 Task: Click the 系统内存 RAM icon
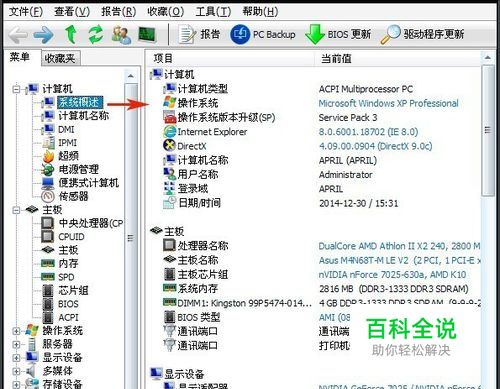[x=169, y=288]
